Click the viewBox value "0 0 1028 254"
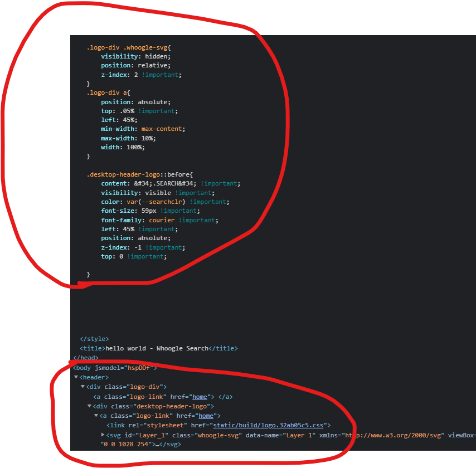This screenshot has height=468, width=476. coord(127,444)
